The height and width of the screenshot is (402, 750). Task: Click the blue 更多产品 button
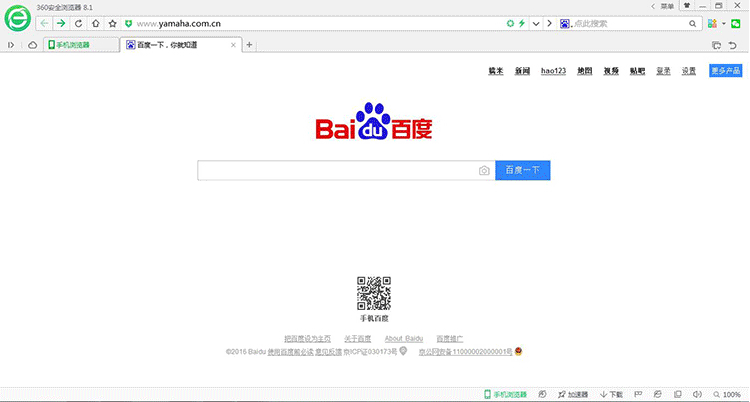click(x=726, y=71)
